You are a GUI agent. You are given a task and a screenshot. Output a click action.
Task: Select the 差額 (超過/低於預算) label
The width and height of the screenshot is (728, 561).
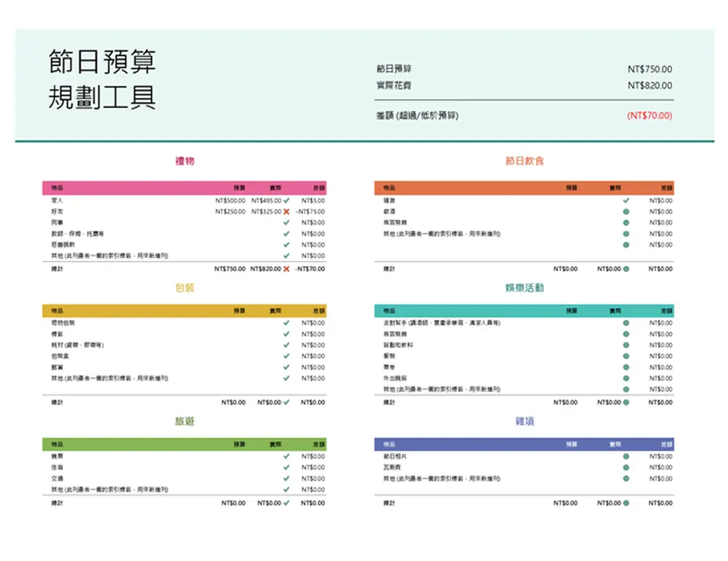point(417,116)
